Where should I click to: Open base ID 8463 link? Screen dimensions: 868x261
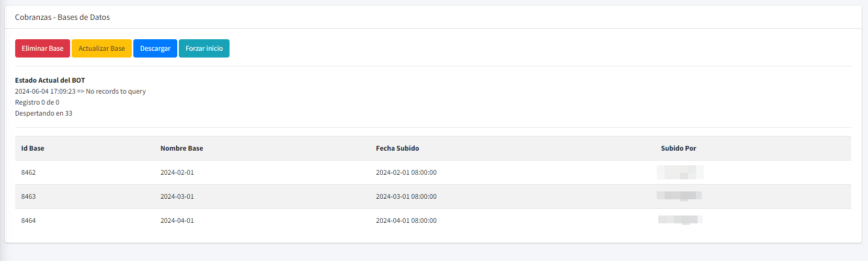[28, 197]
